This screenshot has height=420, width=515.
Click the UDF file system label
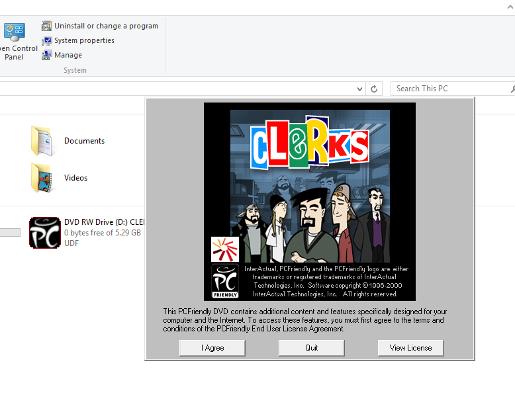pos(71,243)
